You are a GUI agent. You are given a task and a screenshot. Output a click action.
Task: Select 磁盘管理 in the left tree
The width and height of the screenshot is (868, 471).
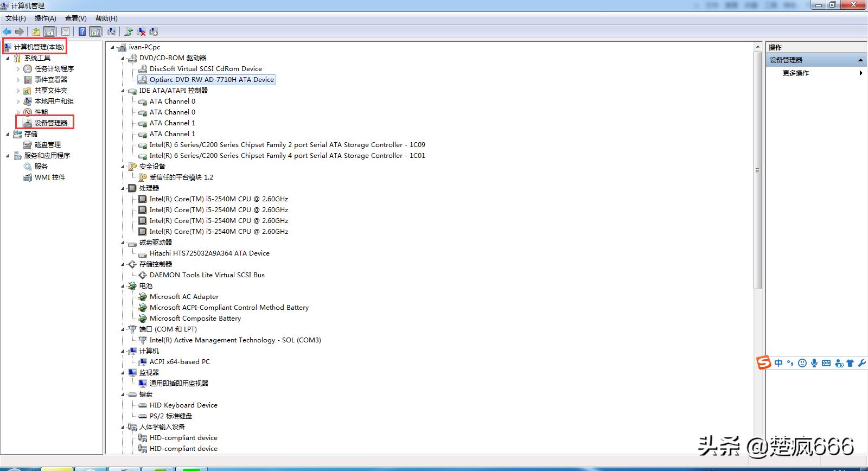tap(48, 145)
